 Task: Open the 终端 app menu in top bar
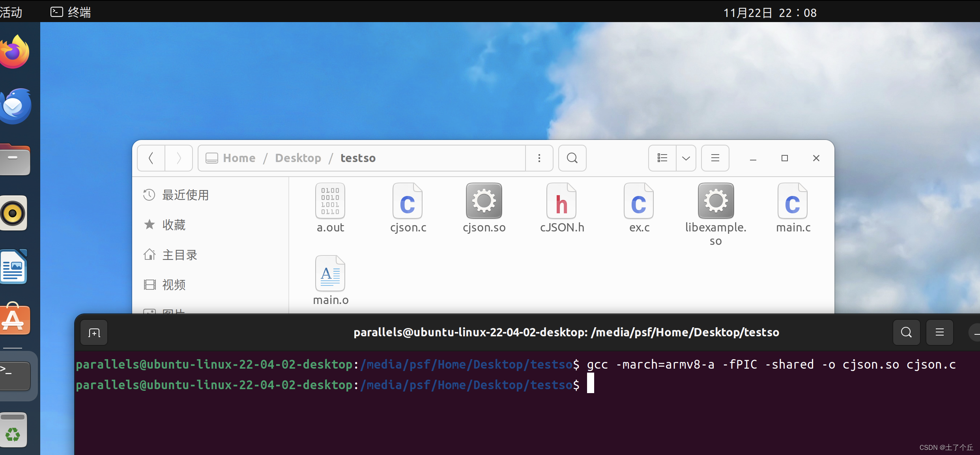71,13
